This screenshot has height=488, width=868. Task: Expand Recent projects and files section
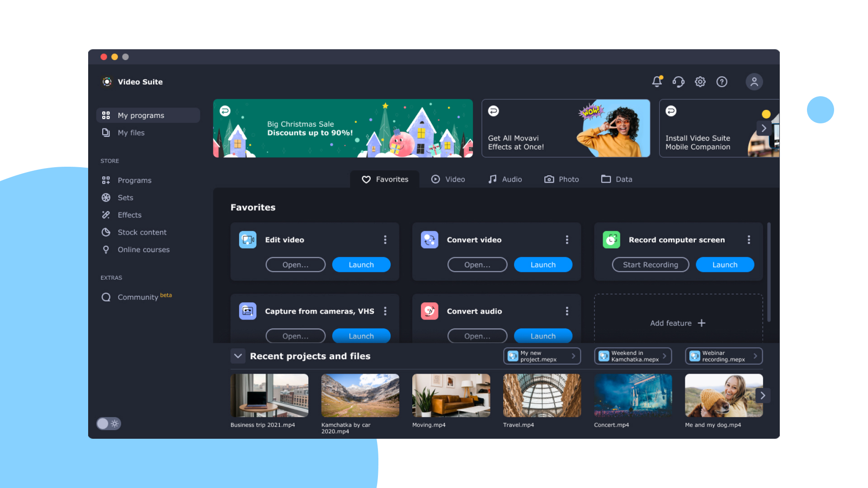[x=237, y=356]
